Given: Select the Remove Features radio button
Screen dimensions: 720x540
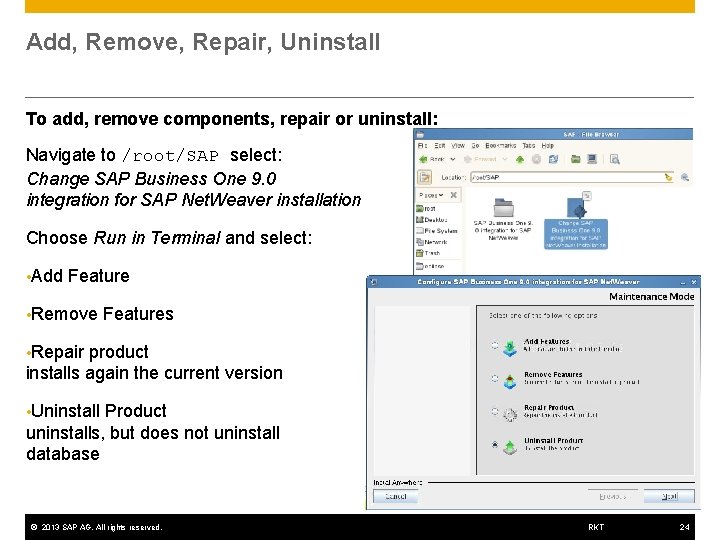Looking at the screenshot, I should [495, 378].
